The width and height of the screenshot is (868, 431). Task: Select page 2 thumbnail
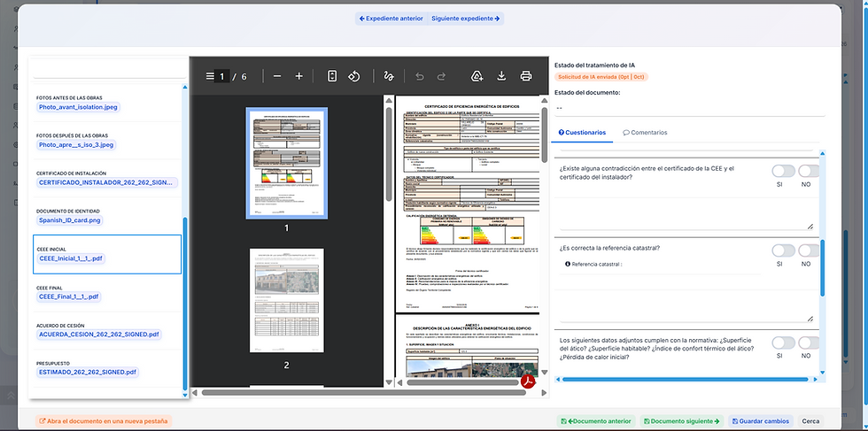click(x=287, y=300)
